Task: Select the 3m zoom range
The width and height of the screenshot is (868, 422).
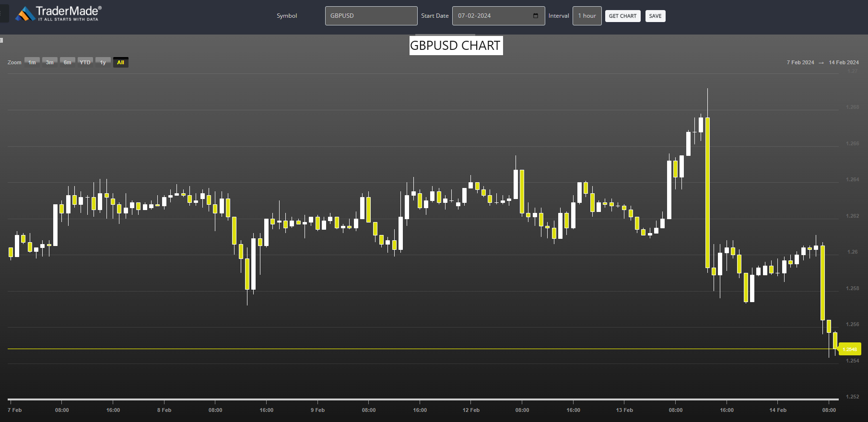Action: point(50,62)
